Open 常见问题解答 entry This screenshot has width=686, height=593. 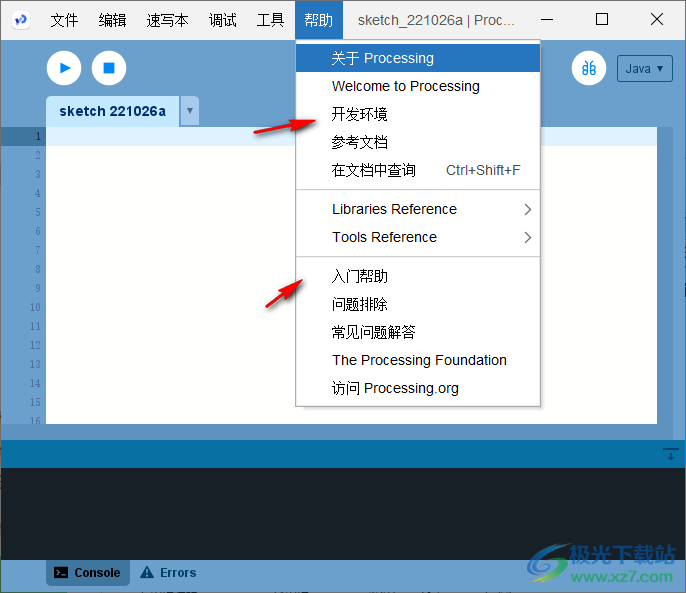point(418,332)
